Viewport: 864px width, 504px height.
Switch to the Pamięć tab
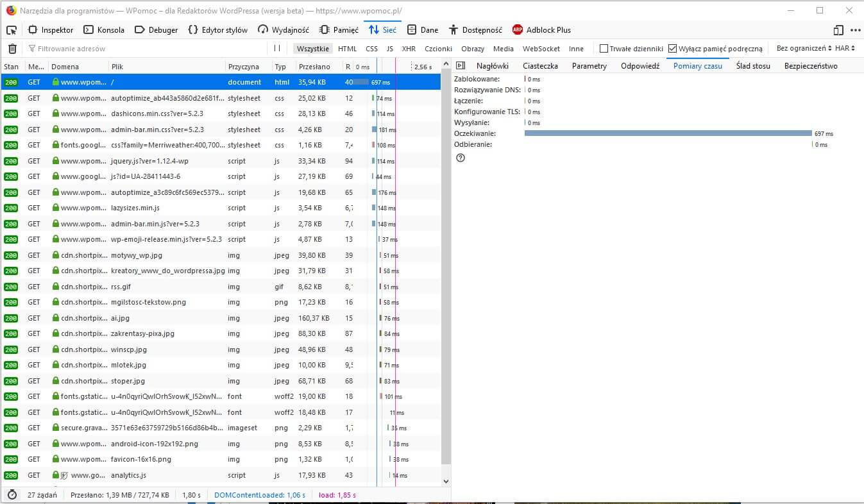pos(339,30)
